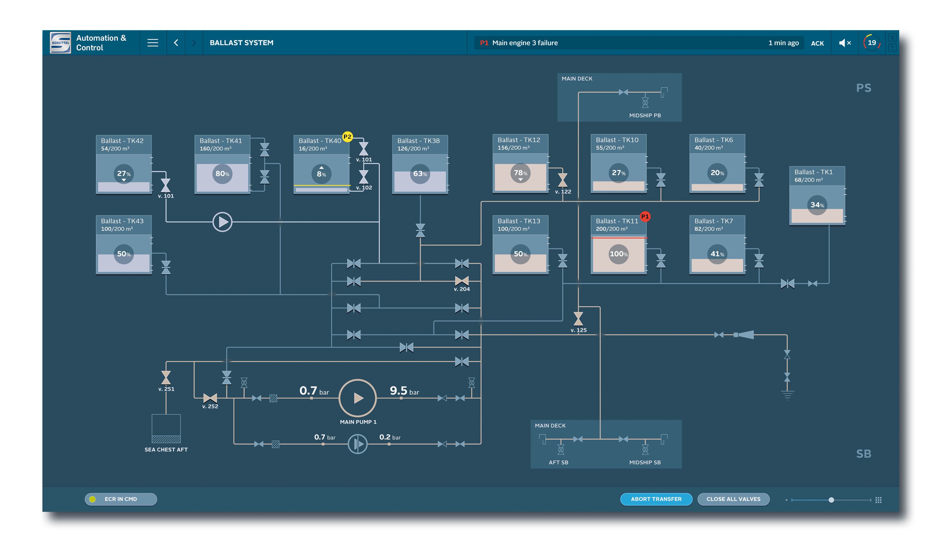Click ABORT TRANSFER button
The image size is (947, 560).
tap(656, 499)
